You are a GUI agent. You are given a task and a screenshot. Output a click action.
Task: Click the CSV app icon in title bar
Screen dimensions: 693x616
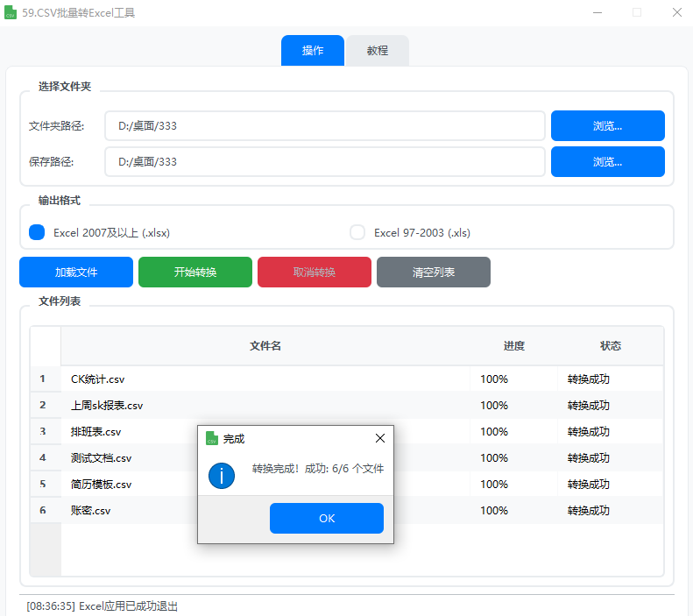(11, 13)
